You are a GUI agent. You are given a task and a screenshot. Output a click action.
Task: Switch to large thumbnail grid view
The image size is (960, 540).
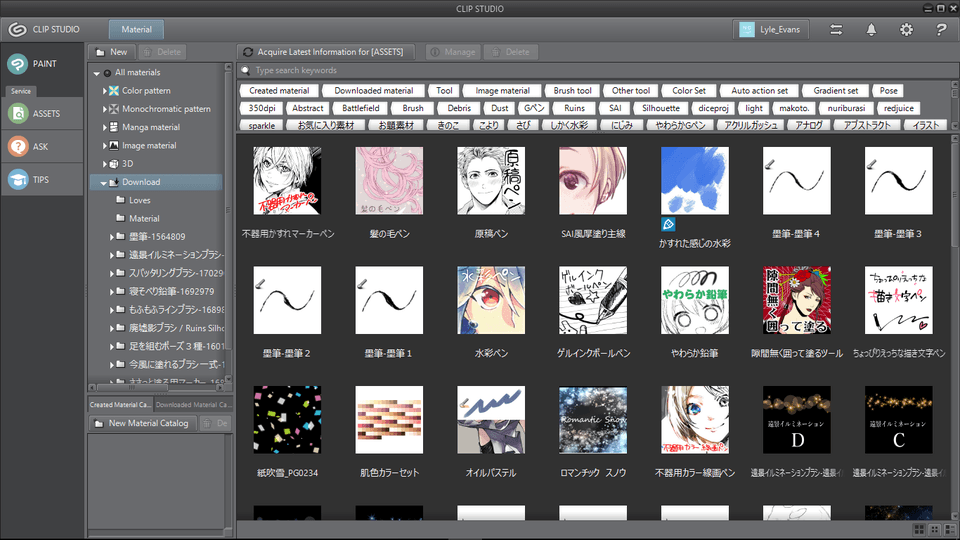pos(918,528)
